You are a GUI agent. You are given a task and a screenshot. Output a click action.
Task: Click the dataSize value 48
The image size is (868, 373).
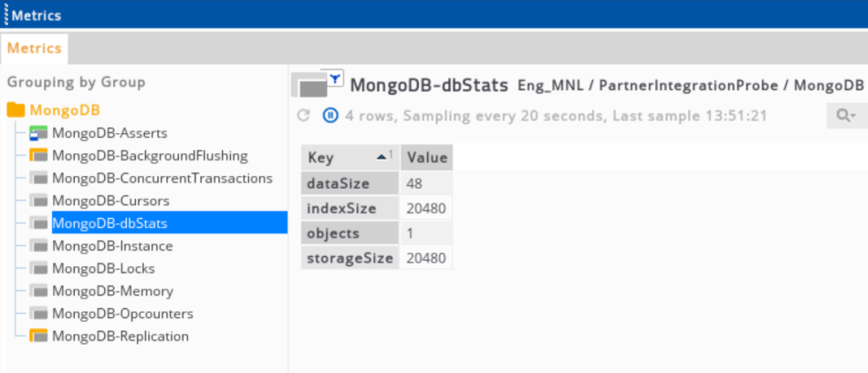(x=426, y=182)
